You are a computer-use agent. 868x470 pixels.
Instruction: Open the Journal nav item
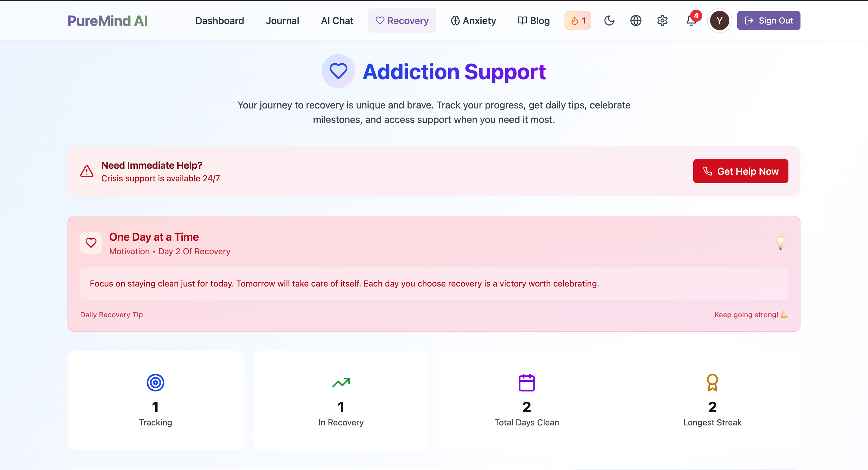click(282, 20)
